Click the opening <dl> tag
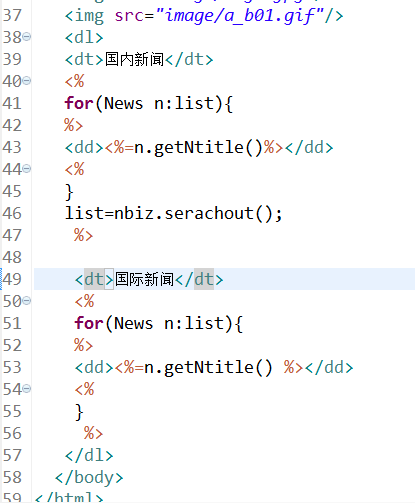The width and height of the screenshot is (415, 503). (84, 37)
